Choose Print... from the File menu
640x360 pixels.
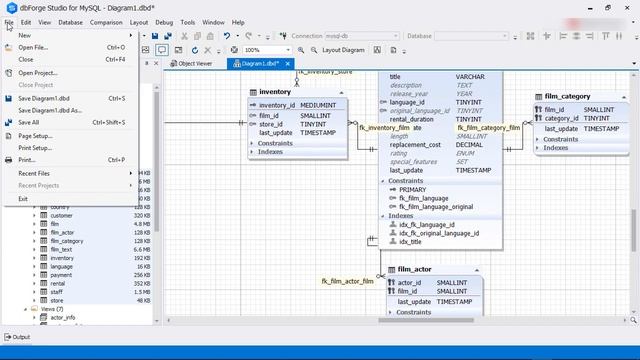(70, 160)
